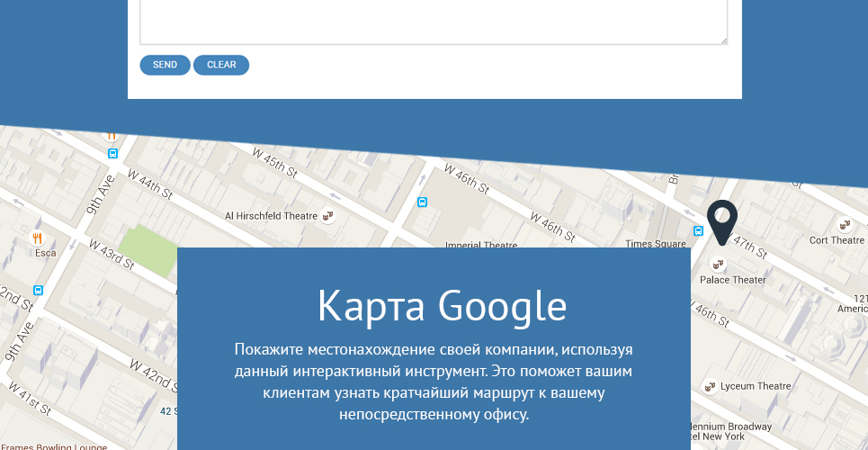This screenshot has height=450, width=868.
Task: Click the W 41st St street label
Action: coord(30,398)
